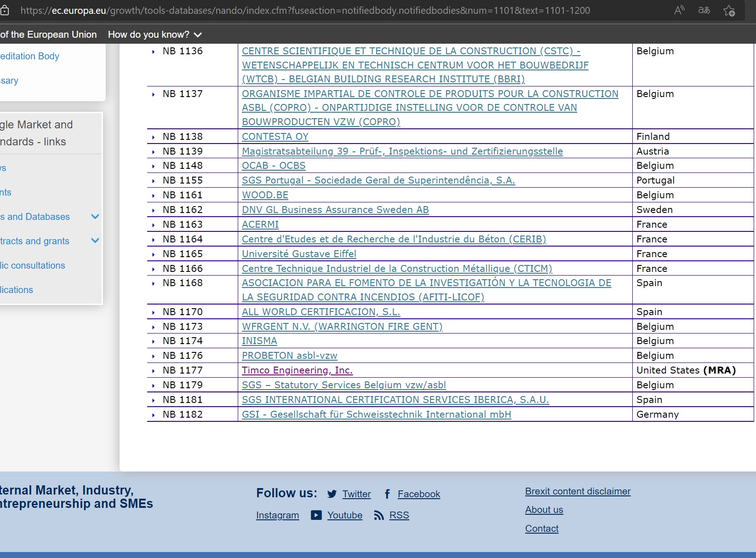756x558 pixels.
Task: Click the Youtube play icon
Action: pyautogui.click(x=316, y=515)
